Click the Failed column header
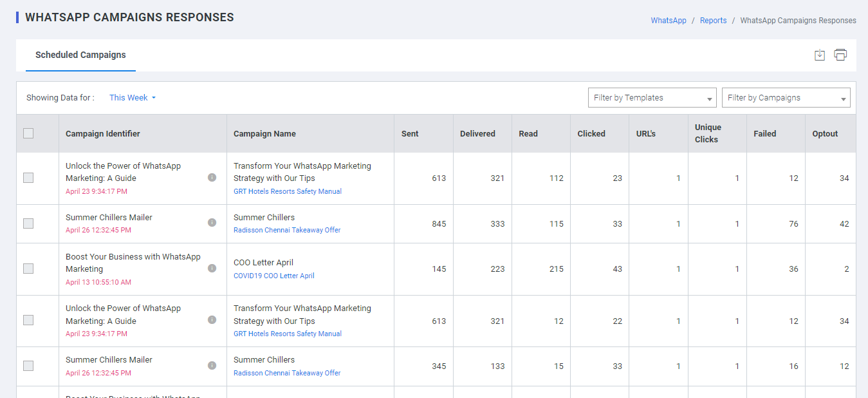 tap(765, 134)
